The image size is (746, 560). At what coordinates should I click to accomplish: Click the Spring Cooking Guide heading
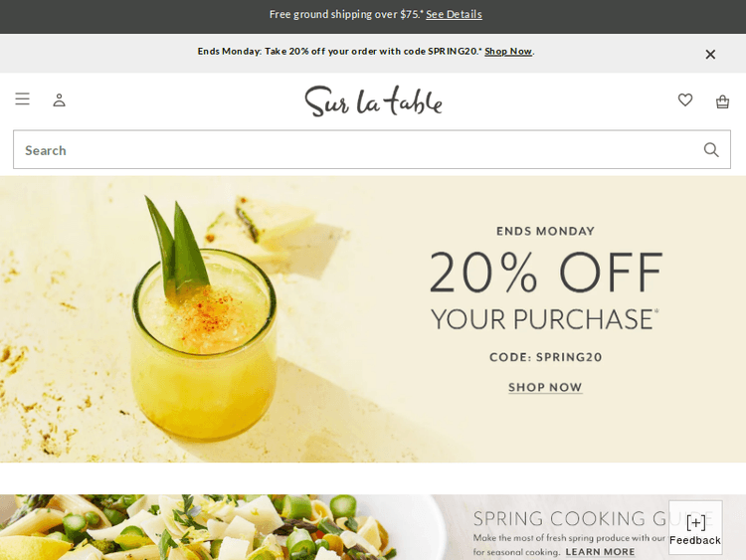(x=593, y=518)
